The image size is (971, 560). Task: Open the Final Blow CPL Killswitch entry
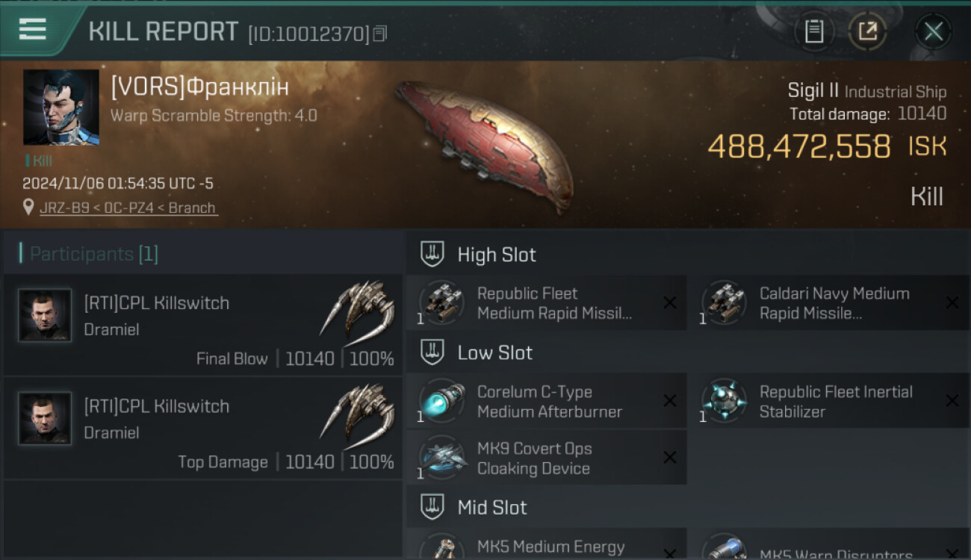pyautogui.click(x=202, y=325)
